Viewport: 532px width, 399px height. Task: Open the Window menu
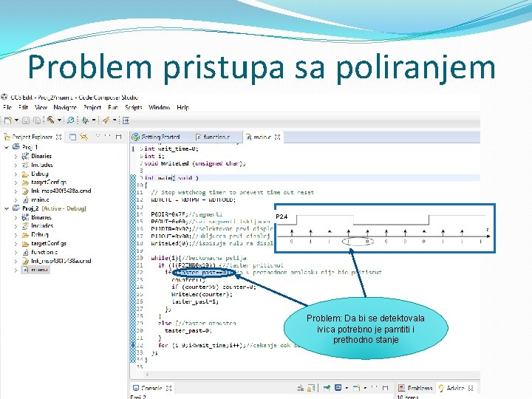point(159,107)
